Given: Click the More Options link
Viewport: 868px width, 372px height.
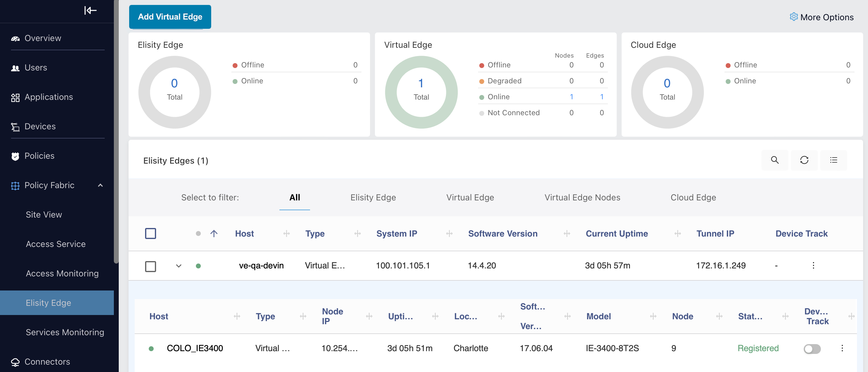Looking at the screenshot, I should point(821,17).
